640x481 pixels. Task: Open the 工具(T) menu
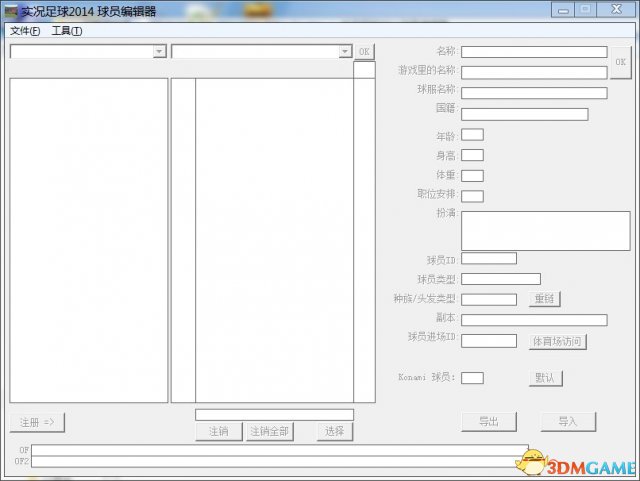[67, 31]
